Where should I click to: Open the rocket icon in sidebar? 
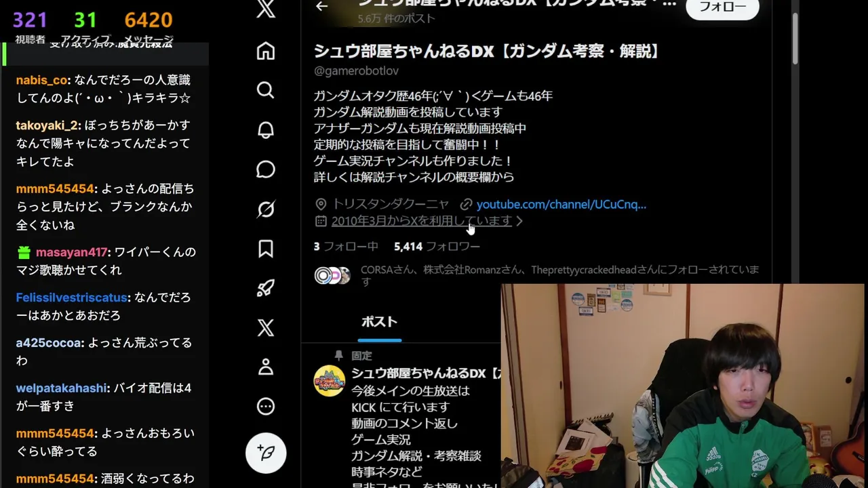click(x=266, y=288)
